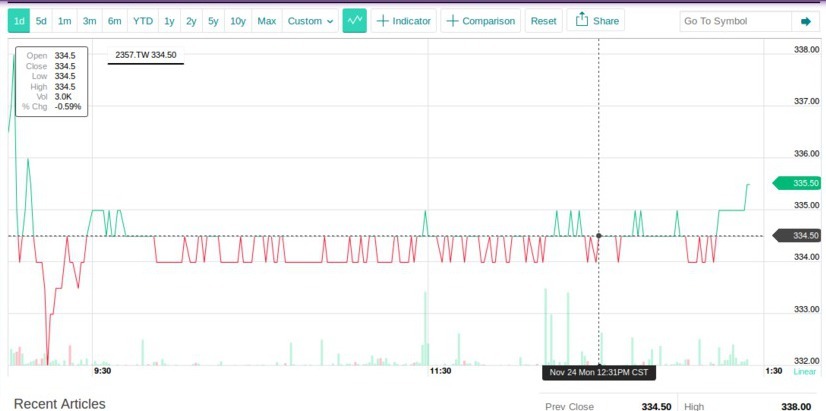Image resolution: width=826 pixels, height=411 pixels.
Task: Add an Indicator to the chart
Action: click(404, 21)
